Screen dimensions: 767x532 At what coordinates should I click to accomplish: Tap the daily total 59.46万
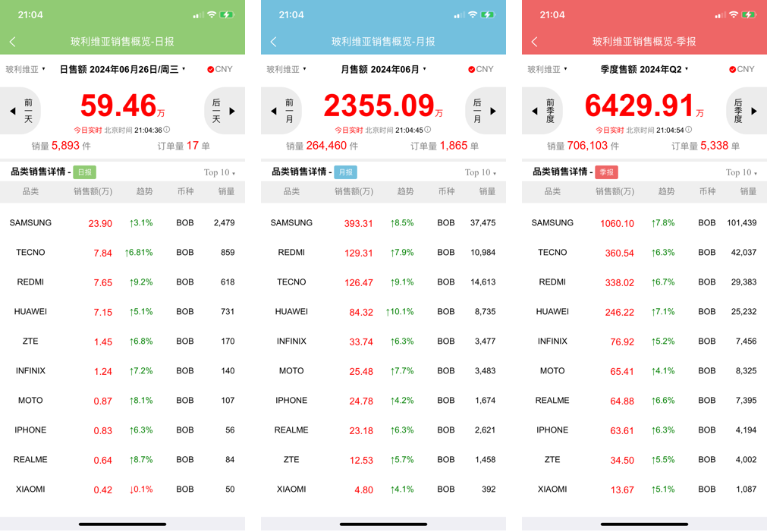tap(122, 106)
